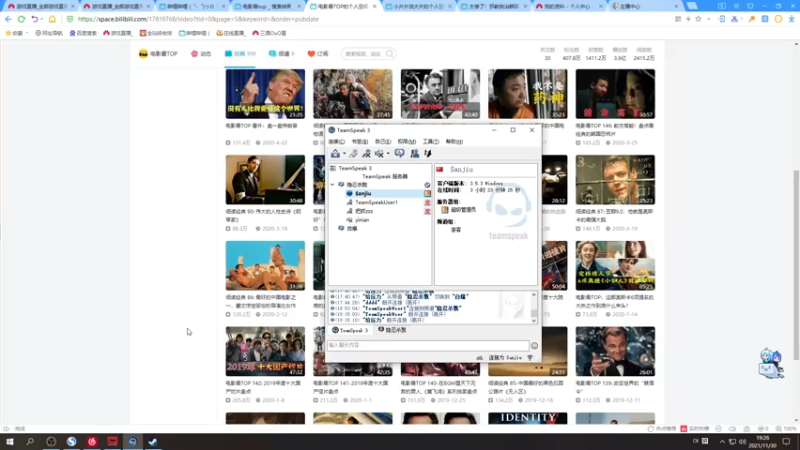Screen dimensions: 800x450
Task: Open the video title link for TOP 142
Action: click(264, 386)
